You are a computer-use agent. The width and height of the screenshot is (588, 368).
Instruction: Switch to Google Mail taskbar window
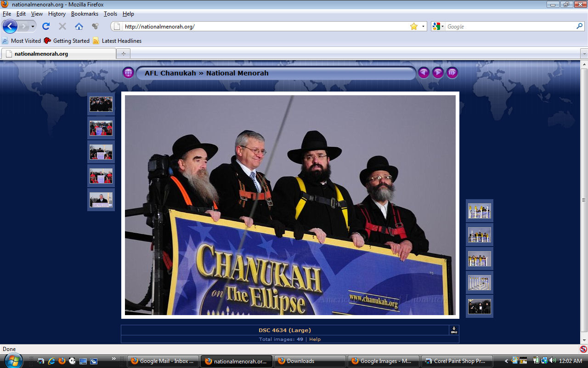(x=164, y=361)
